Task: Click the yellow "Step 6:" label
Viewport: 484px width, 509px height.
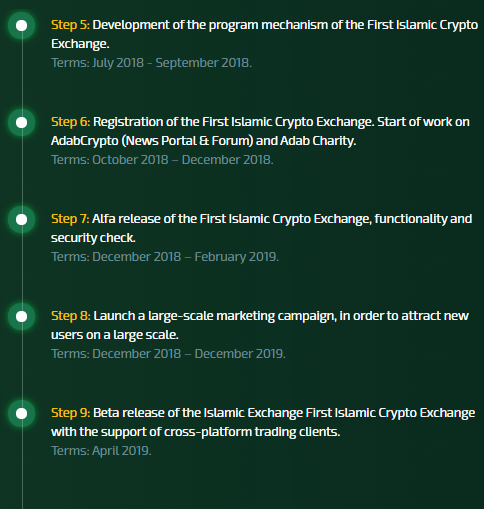Action: tap(71, 122)
